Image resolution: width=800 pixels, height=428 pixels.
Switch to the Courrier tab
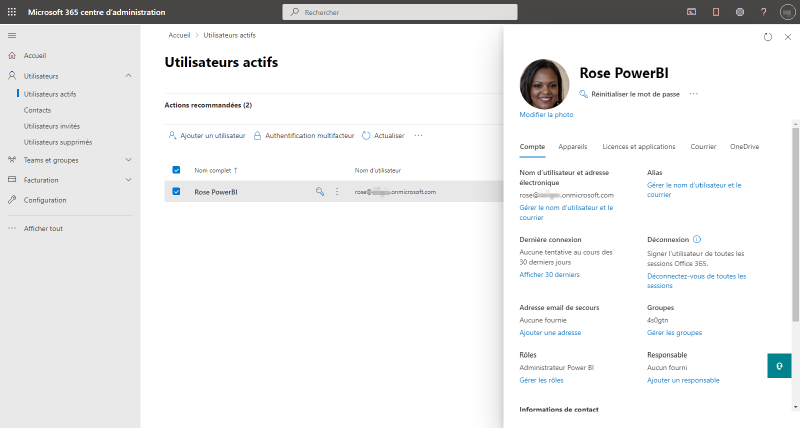click(x=703, y=146)
